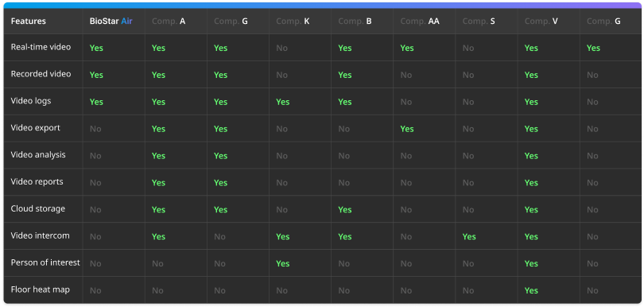Select Comp. AA's "No" for Video logs

click(x=405, y=102)
